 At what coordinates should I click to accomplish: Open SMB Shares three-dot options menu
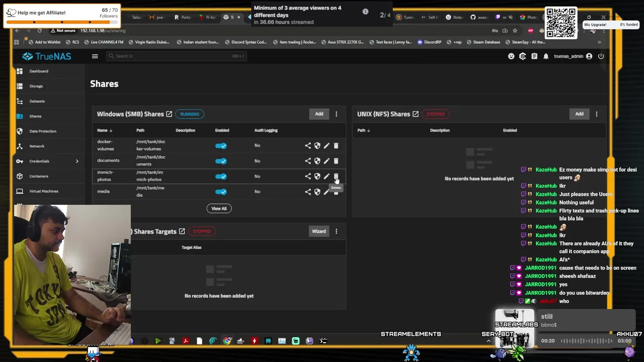(337, 114)
